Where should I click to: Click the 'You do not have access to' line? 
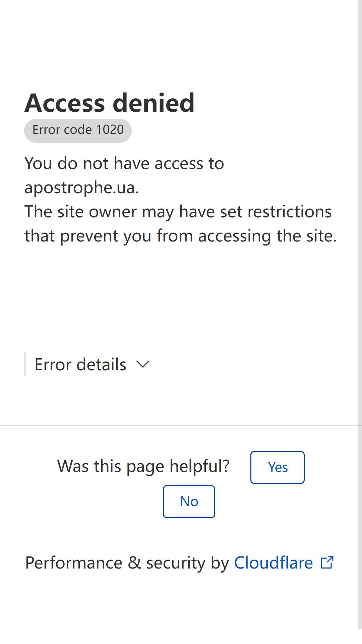[124, 163]
